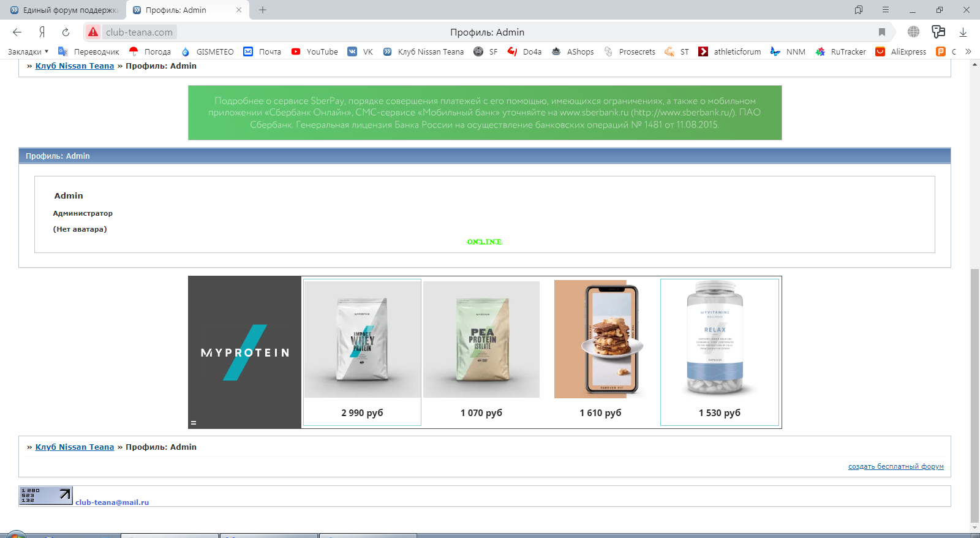Open the AShops bookmark
This screenshot has width=980, height=538.
[x=573, y=51]
